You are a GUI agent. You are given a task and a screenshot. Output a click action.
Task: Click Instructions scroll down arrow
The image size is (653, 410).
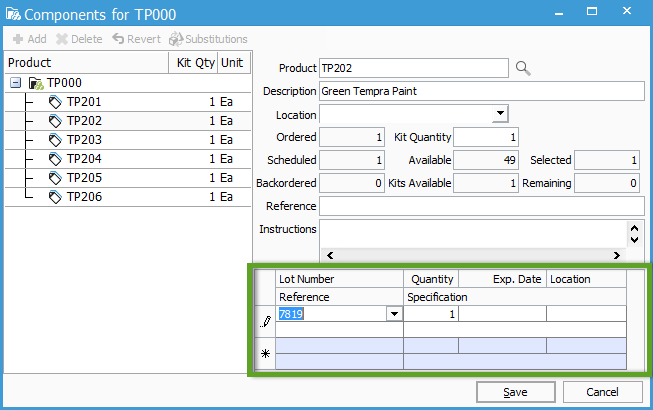pos(634,240)
